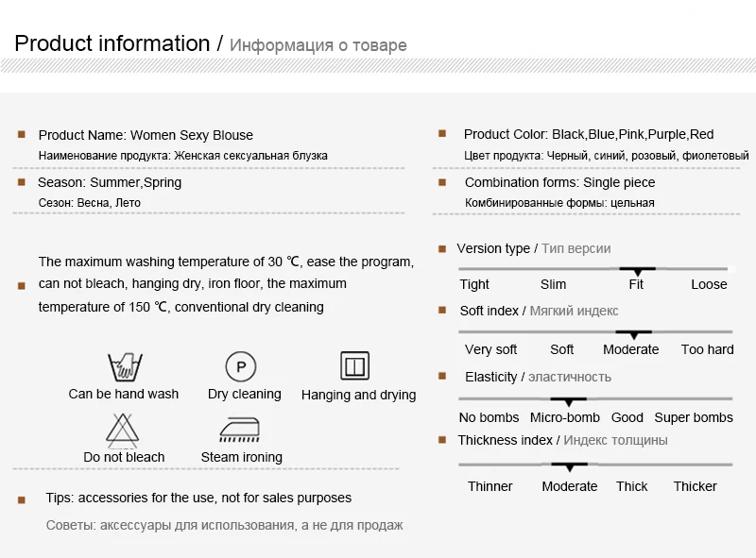Click the Elasticity slider marker above Micro-bomb
This screenshot has width=756, height=558.
click(569, 401)
